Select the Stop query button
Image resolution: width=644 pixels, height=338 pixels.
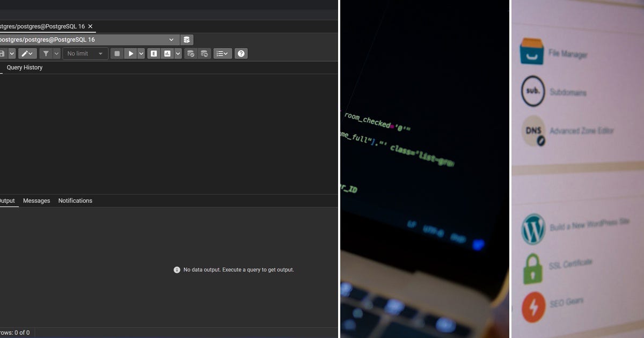coord(116,53)
